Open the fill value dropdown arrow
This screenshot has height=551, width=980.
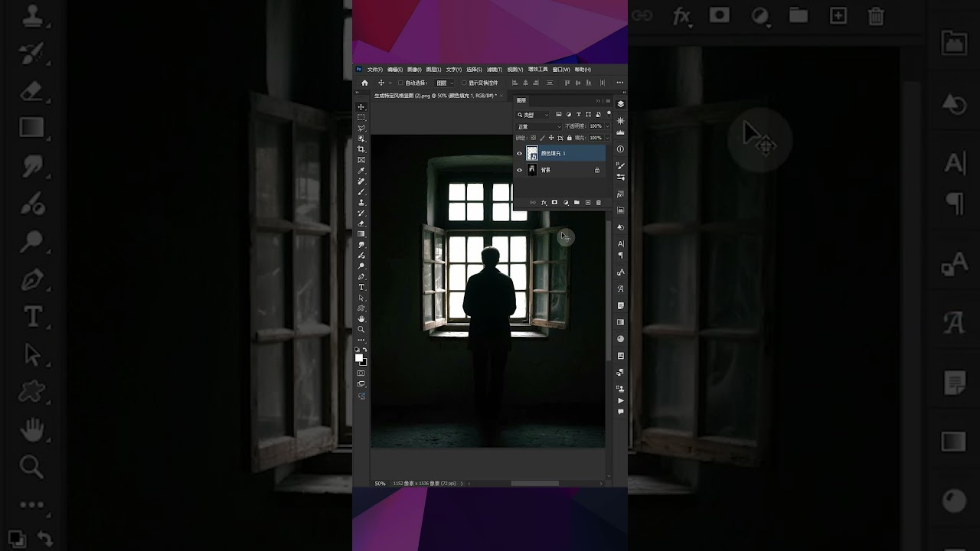[x=607, y=138]
